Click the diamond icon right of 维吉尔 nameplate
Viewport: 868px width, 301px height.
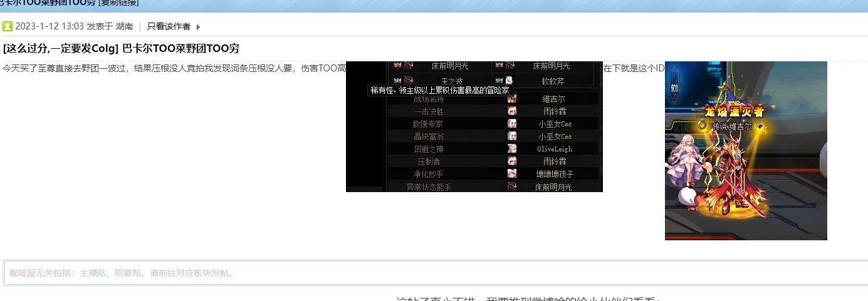(x=760, y=126)
